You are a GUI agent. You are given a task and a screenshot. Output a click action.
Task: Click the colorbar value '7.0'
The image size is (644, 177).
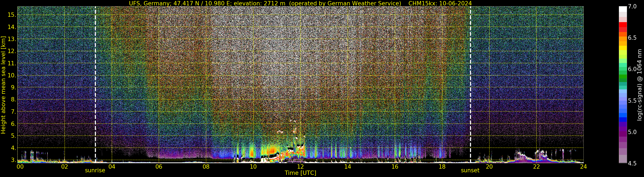tap(632, 6)
